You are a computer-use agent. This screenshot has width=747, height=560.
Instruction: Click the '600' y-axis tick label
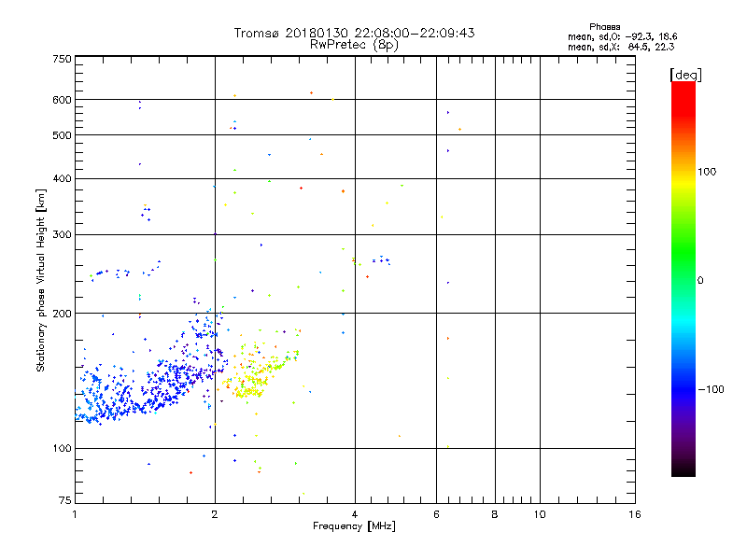[x=63, y=100]
